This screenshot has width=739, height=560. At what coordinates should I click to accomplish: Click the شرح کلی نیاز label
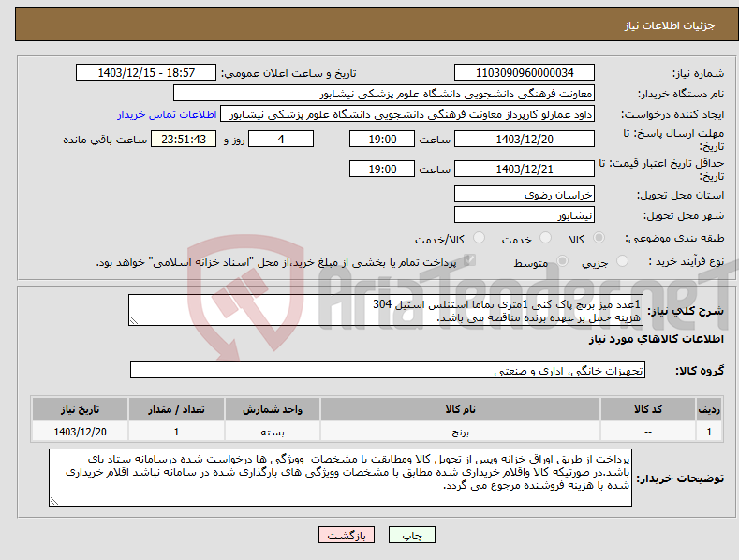click(686, 311)
